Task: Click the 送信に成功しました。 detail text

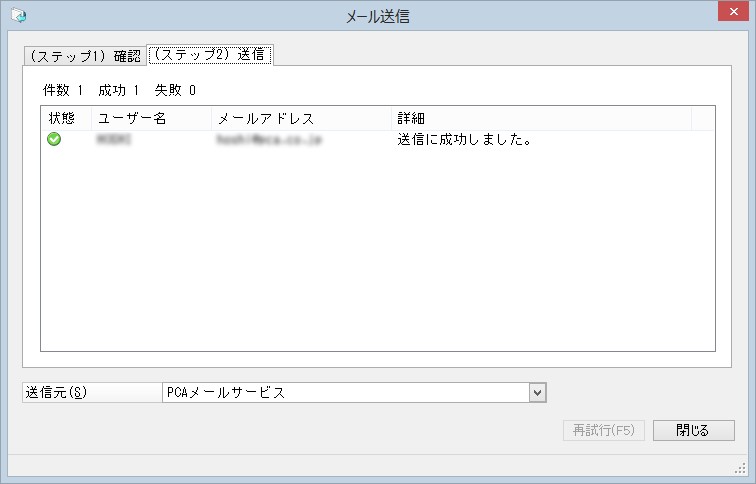Action: point(465,140)
